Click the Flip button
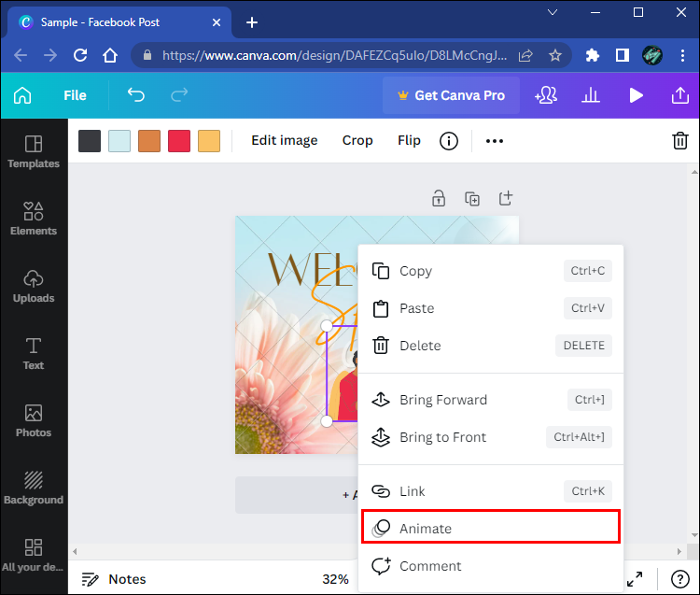Image resolution: width=700 pixels, height=595 pixels. click(x=409, y=140)
